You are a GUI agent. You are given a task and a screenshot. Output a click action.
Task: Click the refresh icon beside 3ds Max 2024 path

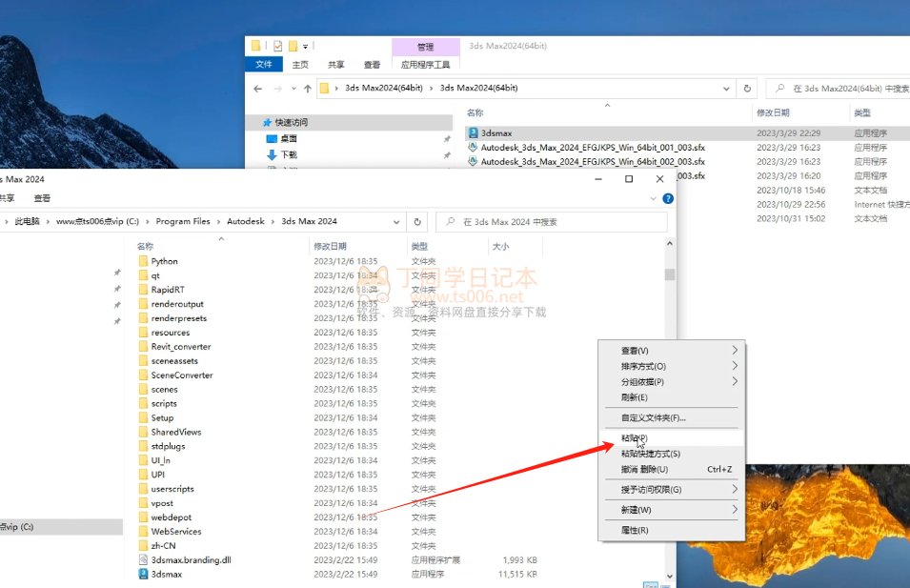[x=417, y=221]
